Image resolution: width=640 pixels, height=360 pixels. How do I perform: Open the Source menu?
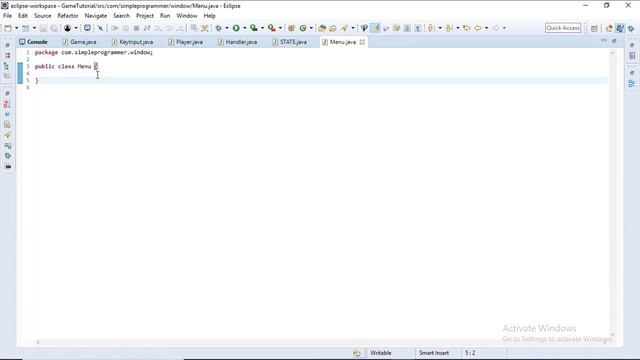[x=42, y=16]
